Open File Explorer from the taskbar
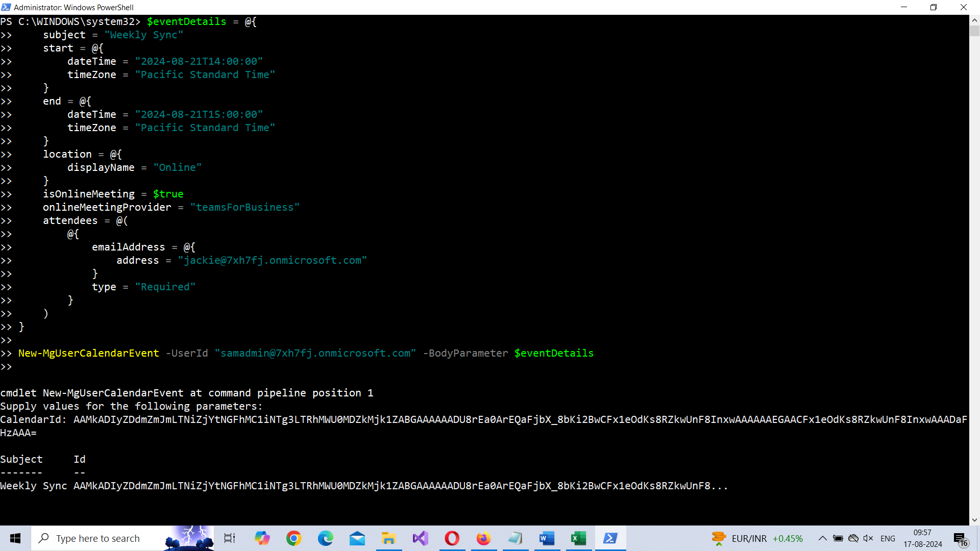 click(388, 538)
